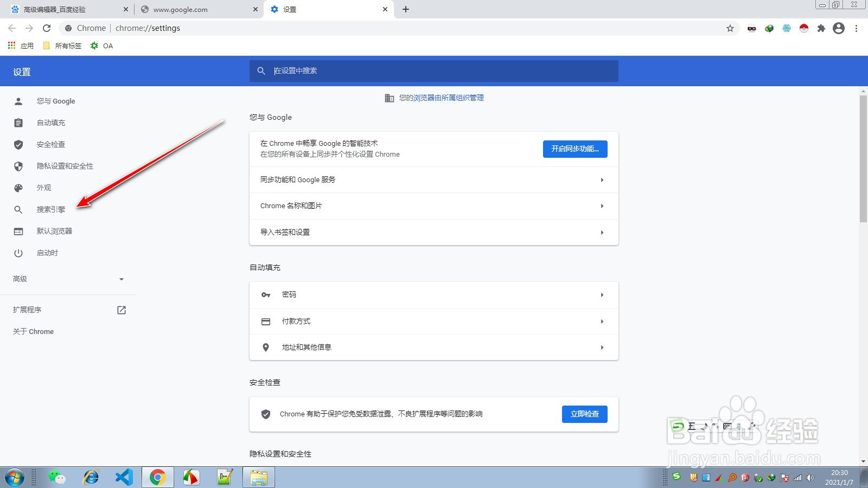Click inside the settings search box
868x488 pixels.
pos(434,70)
